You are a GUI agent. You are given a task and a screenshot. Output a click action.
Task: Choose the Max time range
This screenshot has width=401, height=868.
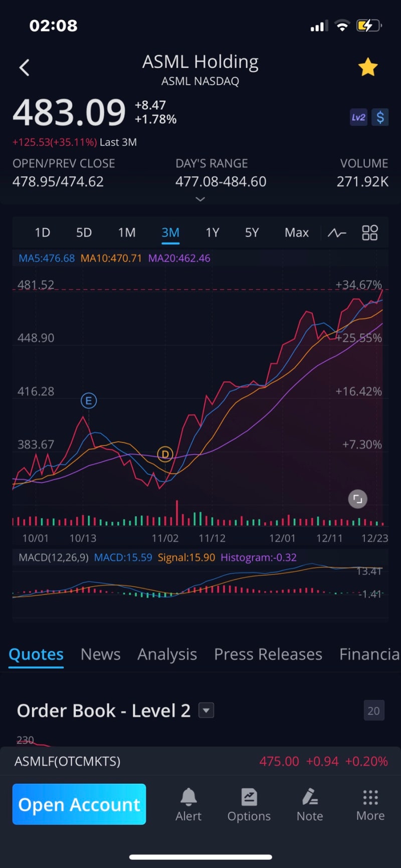pyautogui.click(x=296, y=233)
